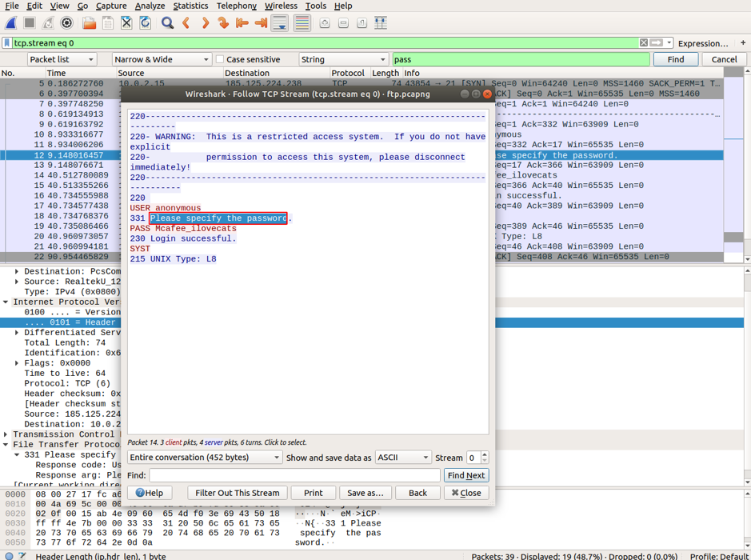Open the Entire conversation dropdown

(x=205, y=458)
